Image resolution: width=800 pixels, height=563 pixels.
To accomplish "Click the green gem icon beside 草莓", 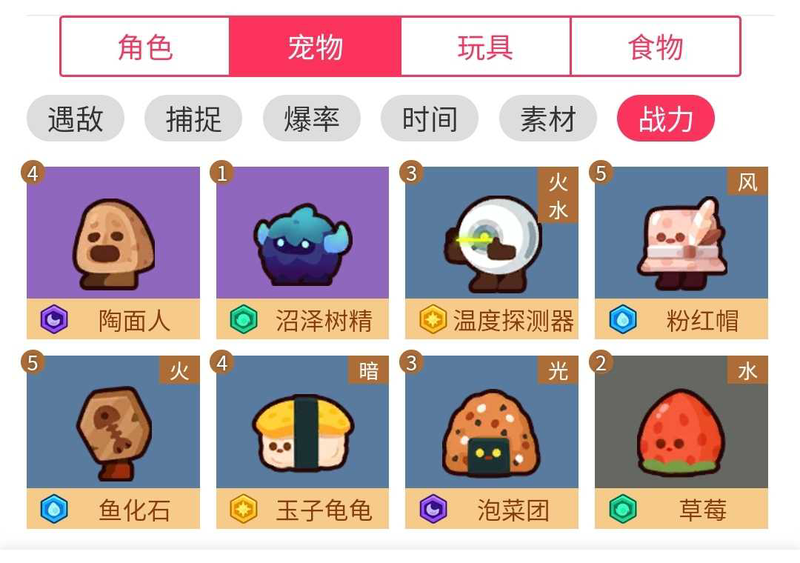I will [x=623, y=509].
